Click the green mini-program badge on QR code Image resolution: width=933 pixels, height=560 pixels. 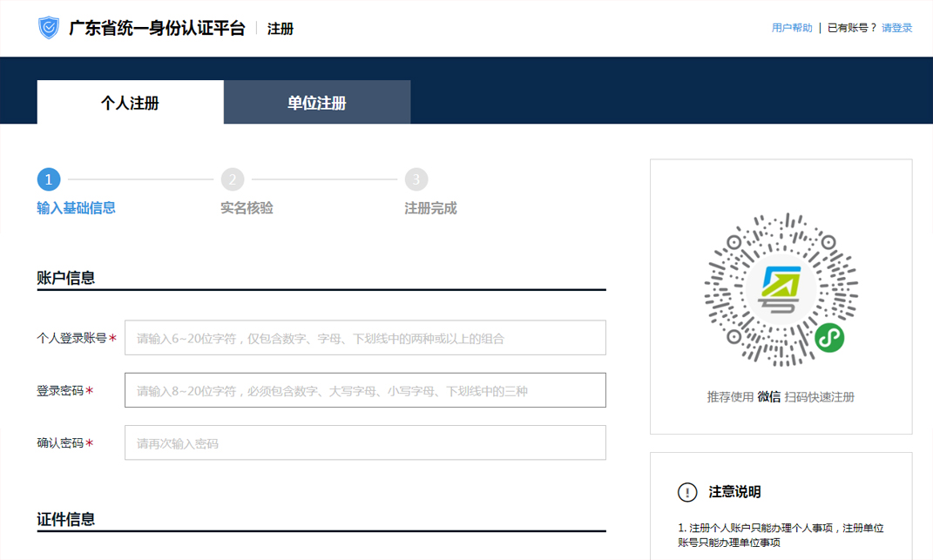(x=829, y=338)
